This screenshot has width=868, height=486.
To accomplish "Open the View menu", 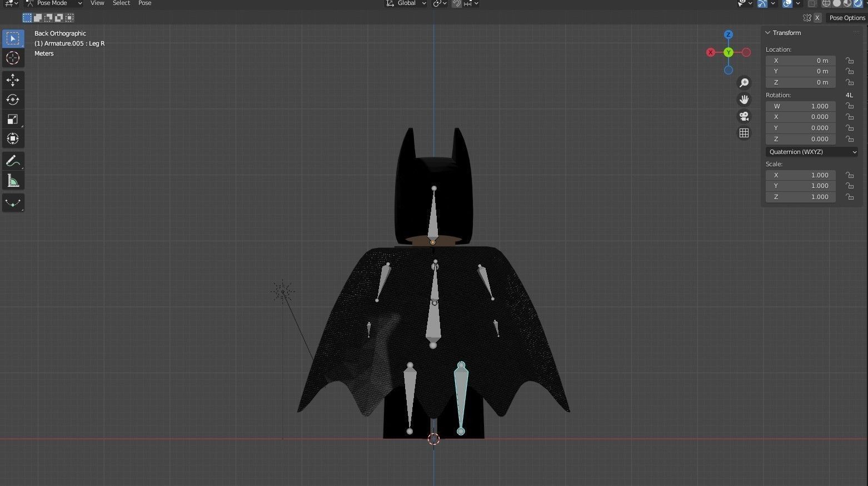I will [x=97, y=3].
